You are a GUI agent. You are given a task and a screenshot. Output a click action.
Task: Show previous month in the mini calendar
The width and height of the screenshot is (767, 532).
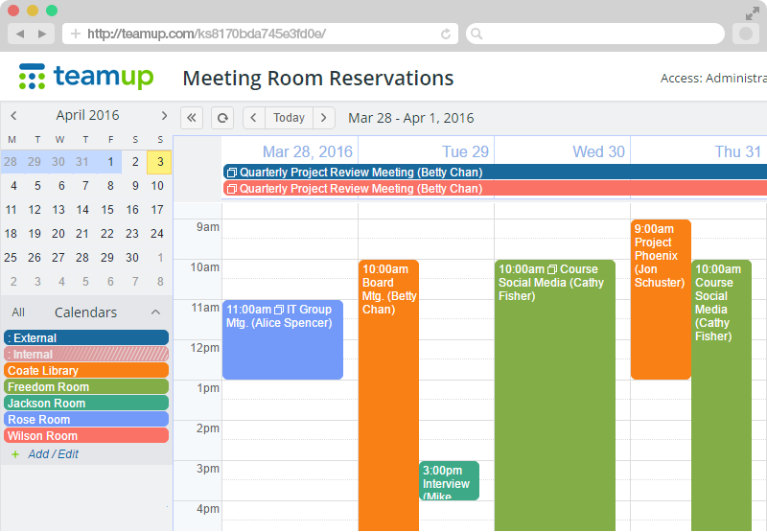coord(13,115)
